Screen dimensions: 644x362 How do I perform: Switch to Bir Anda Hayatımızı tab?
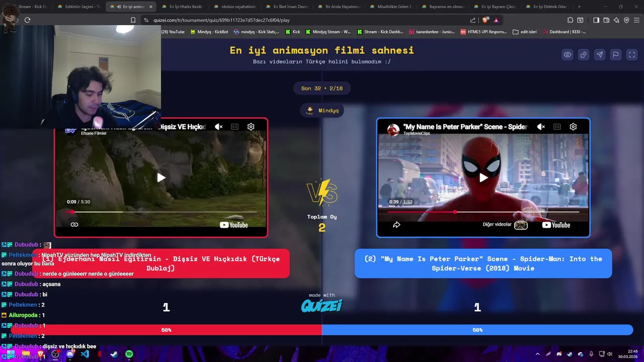click(x=339, y=7)
